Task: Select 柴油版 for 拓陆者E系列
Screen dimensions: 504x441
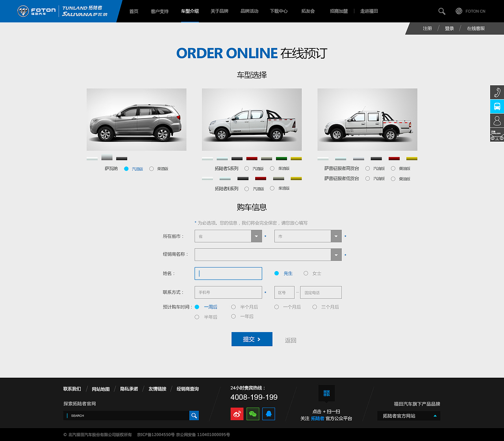Action: 272,188
